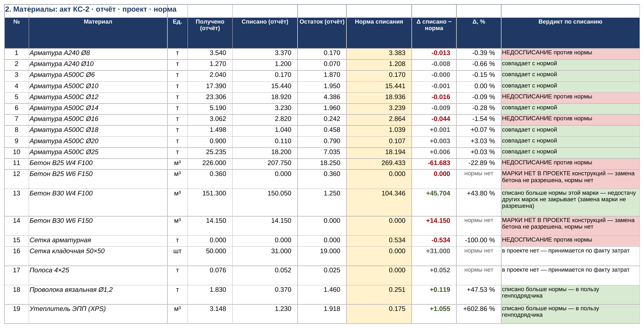Click the 'Норма списания' column header
644x328 pixels.
coord(379,33)
